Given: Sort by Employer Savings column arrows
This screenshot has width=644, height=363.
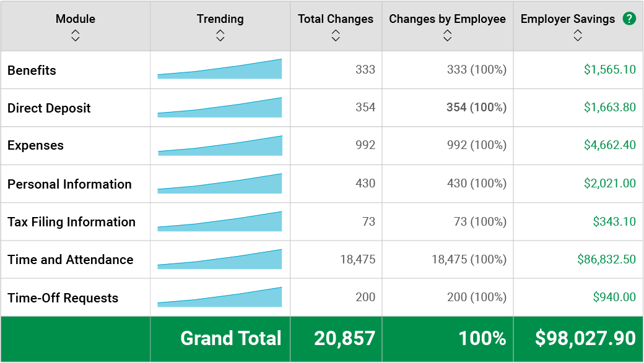Looking at the screenshot, I should pyautogui.click(x=578, y=36).
